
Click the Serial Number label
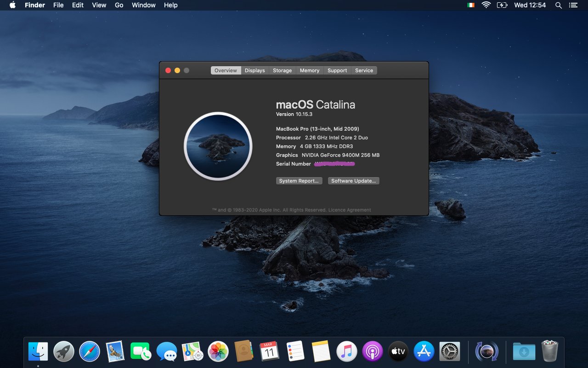tap(294, 164)
